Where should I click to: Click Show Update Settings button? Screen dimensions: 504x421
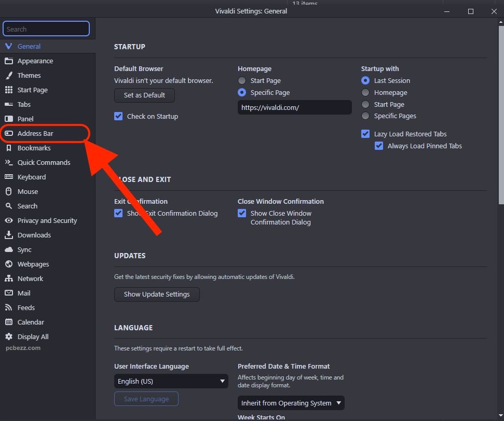tap(157, 294)
